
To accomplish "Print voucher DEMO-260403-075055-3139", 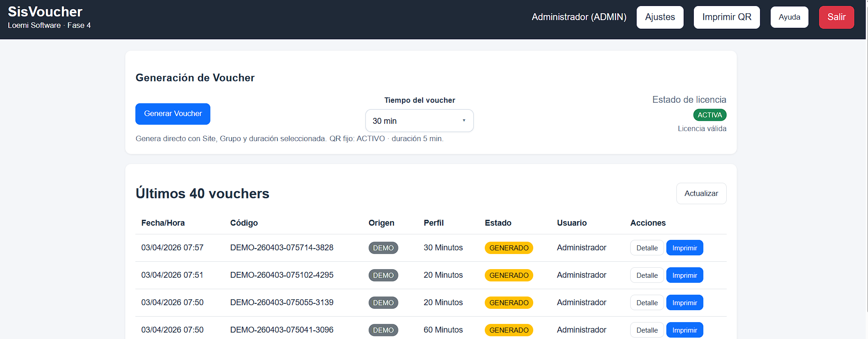I will pyautogui.click(x=685, y=302).
